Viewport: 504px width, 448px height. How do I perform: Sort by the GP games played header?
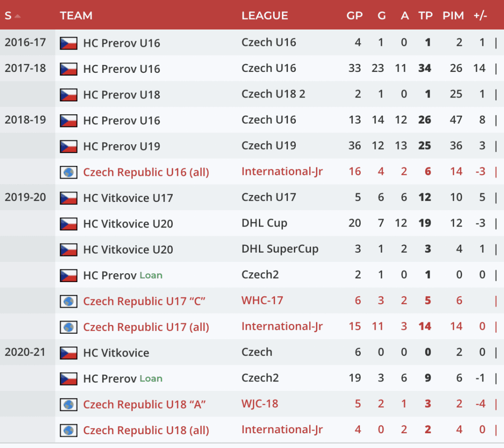(354, 16)
